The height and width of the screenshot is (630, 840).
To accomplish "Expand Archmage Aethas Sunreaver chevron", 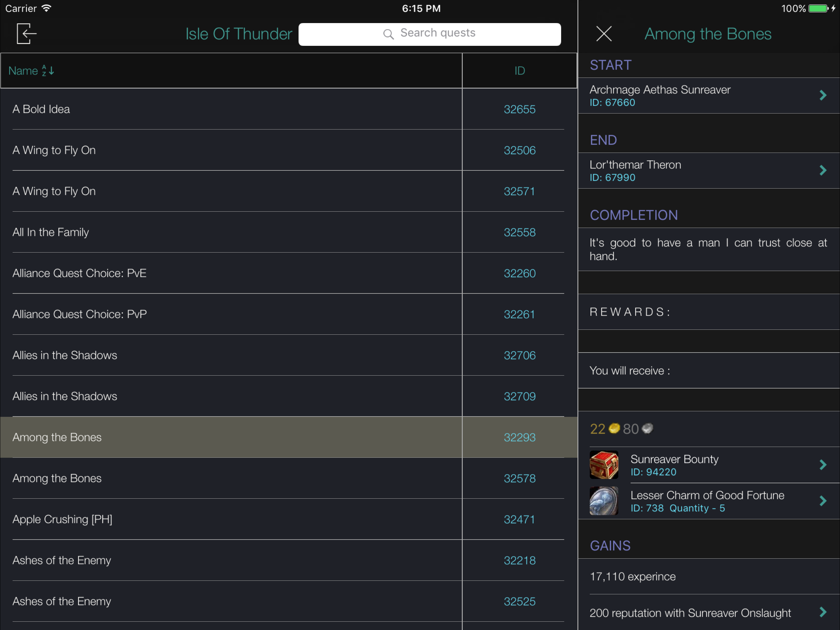I will coord(822,95).
